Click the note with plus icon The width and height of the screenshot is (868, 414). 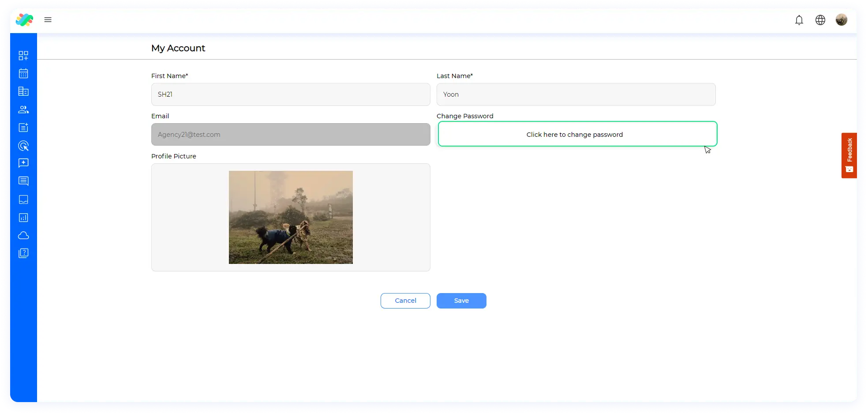pyautogui.click(x=23, y=128)
